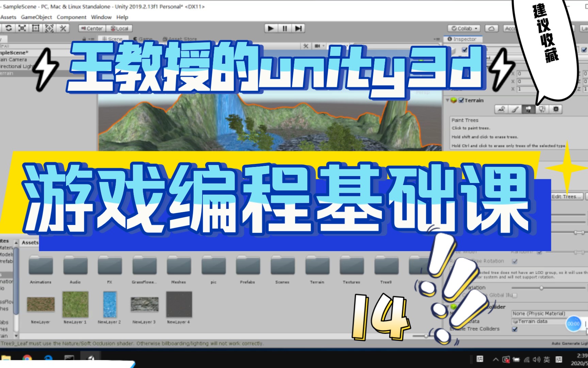Select the Scale tool in the toolbar
This screenshot has width=588, height=368.
pos(22,29)
